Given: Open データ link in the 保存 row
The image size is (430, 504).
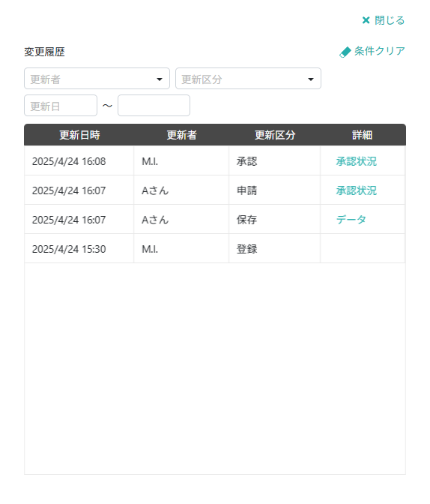Looking at the screenshot, I should click(351, 220).
